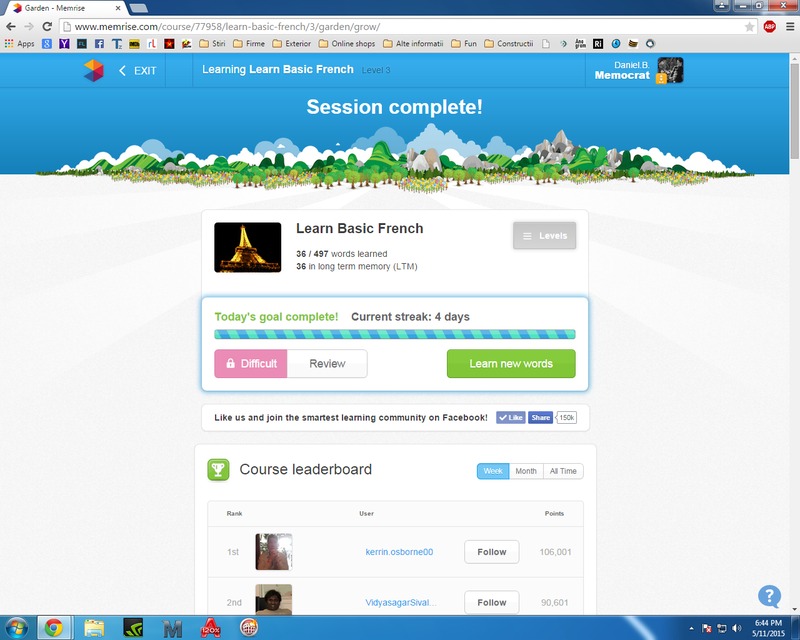The height and width of the screenshot is (640, 800).
Task: Open the Daniel.B. profile avatar
Action: [x=670, y=70]
